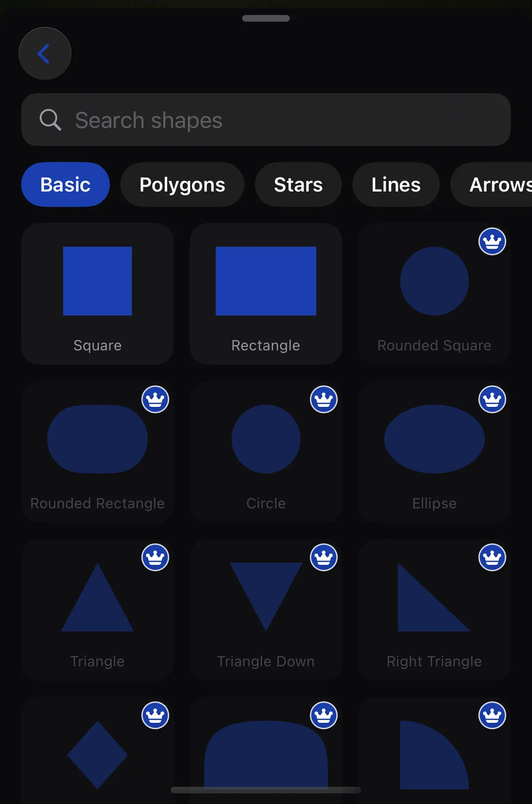
Task: Tap premium crown badge on Rounded Square
Action: tap(492, 241)
